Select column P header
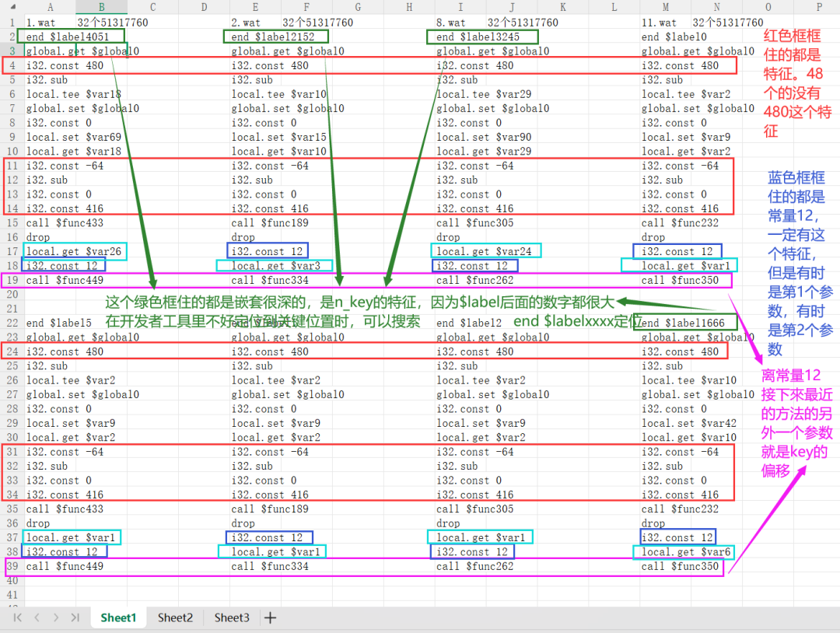This screenshot has height=633, width=840. point(819,7)
